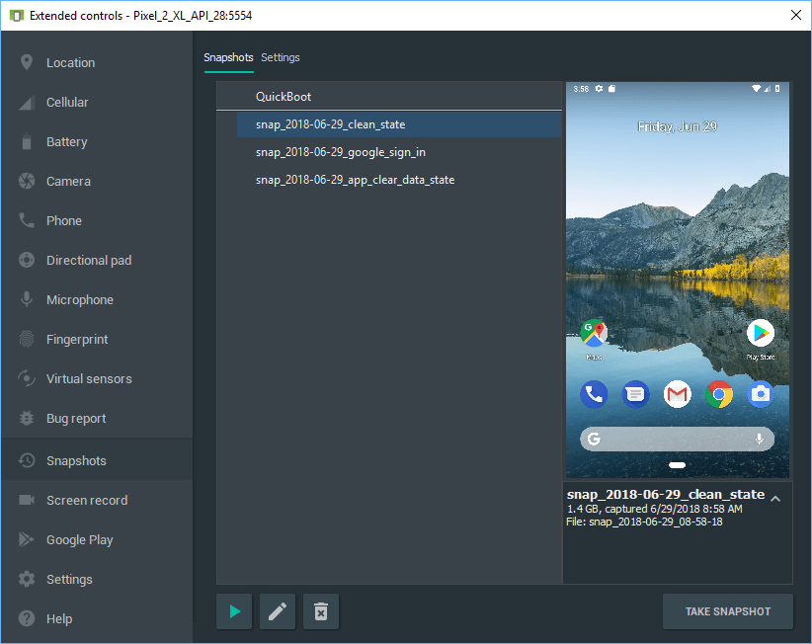This screenshot has height=644, width=812.
Task: Edit the selected snapshot details
Action: click(277, 611)
